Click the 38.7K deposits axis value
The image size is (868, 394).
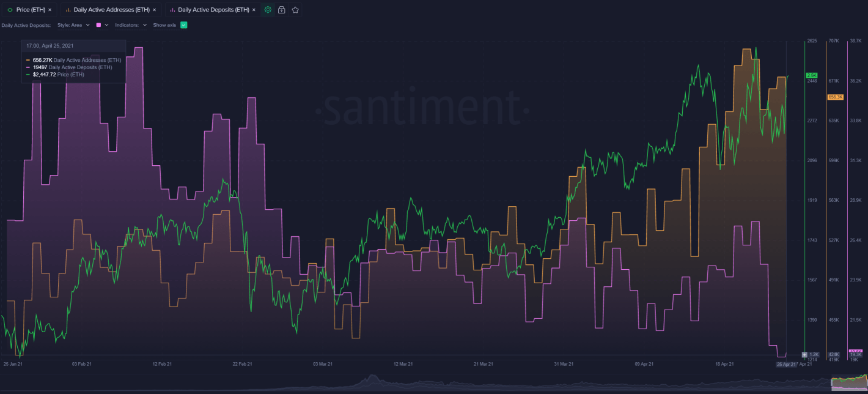[855, 41]
